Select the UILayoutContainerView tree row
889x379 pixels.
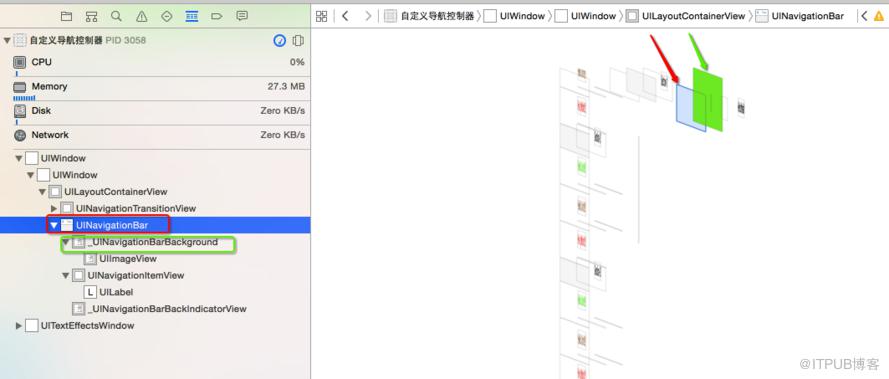[x=155, y=192]
